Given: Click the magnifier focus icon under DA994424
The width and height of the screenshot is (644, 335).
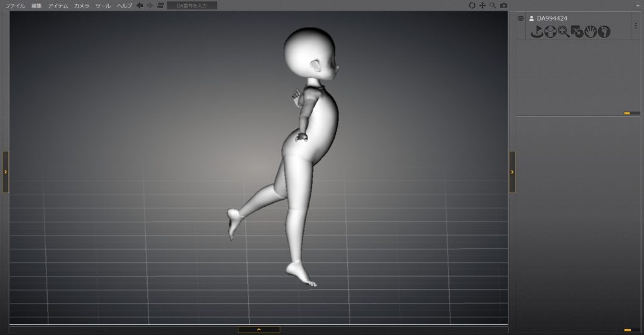Looking at the screenshot, I should [x=563, y=31].
